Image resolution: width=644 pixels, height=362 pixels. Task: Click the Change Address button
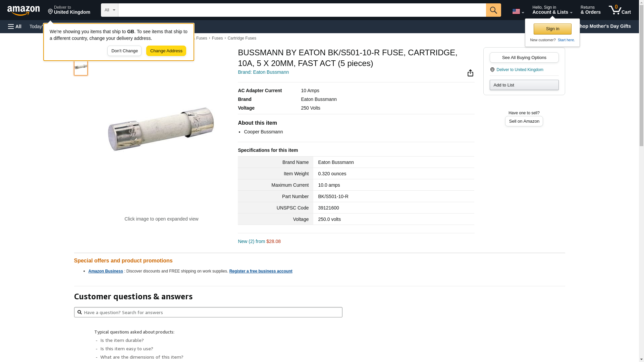pos(166,51)
